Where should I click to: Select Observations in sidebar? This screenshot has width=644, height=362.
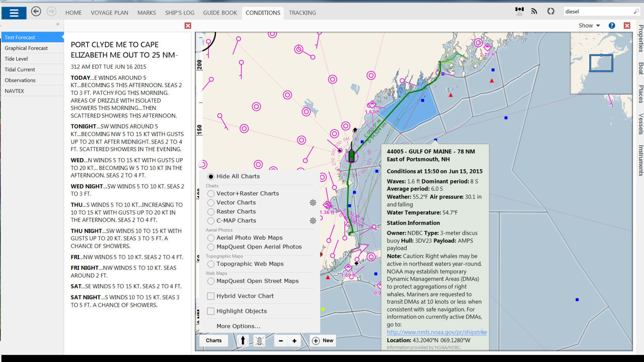(32, 80)
